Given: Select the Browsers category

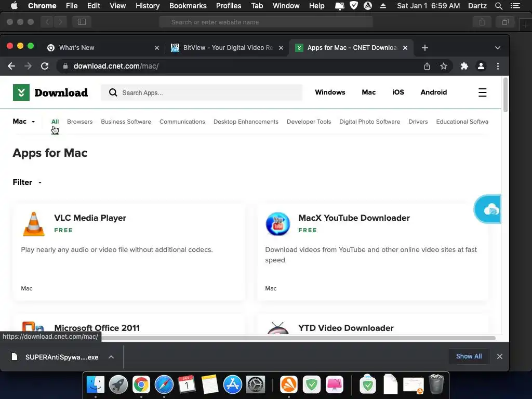Looking at the screenshot, I should (79, 122).
